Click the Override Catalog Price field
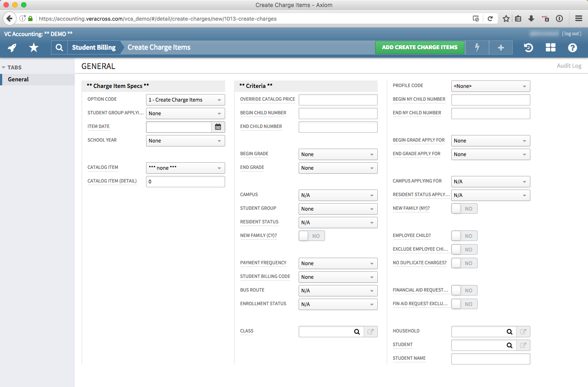 [x=338, y=100]
